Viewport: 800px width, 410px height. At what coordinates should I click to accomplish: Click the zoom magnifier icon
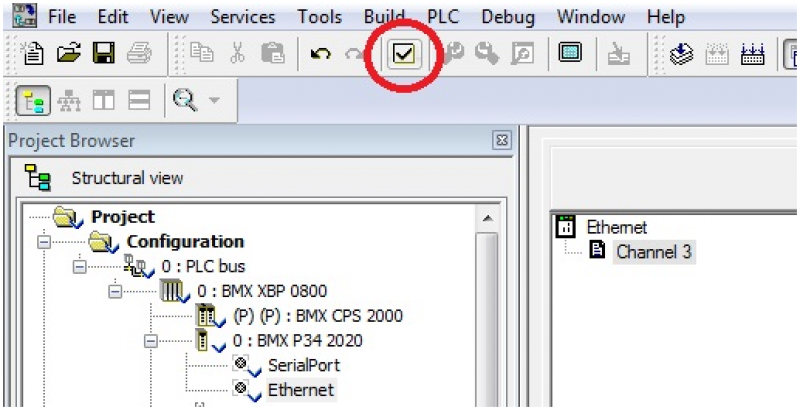[x=185, y=99]
